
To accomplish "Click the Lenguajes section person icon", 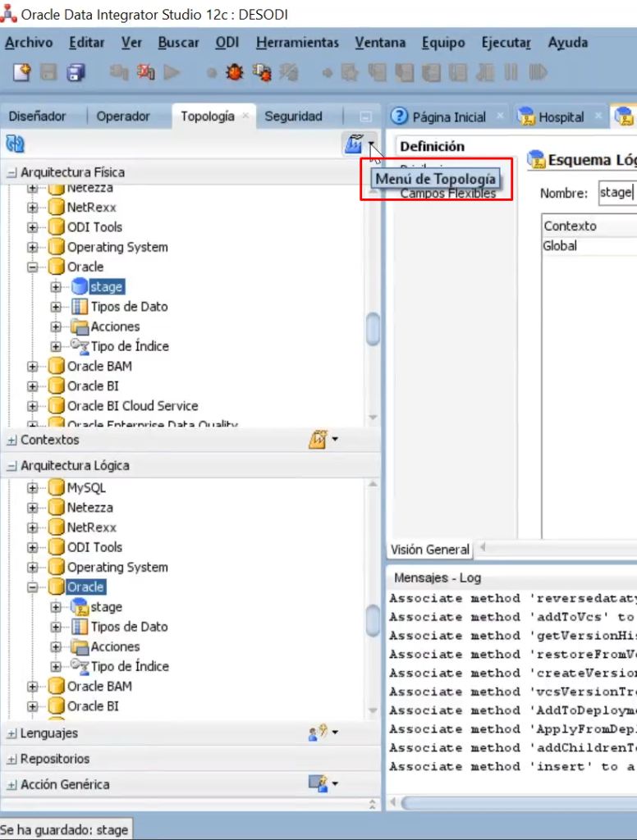I will [x=318, y=733].
